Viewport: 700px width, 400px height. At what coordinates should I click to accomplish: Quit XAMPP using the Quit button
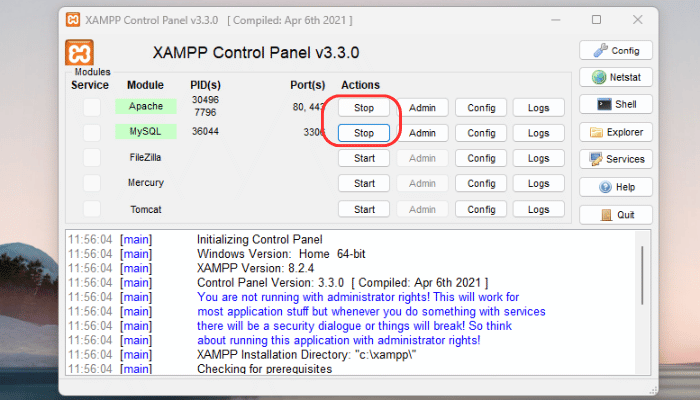[x=616, y=215]
